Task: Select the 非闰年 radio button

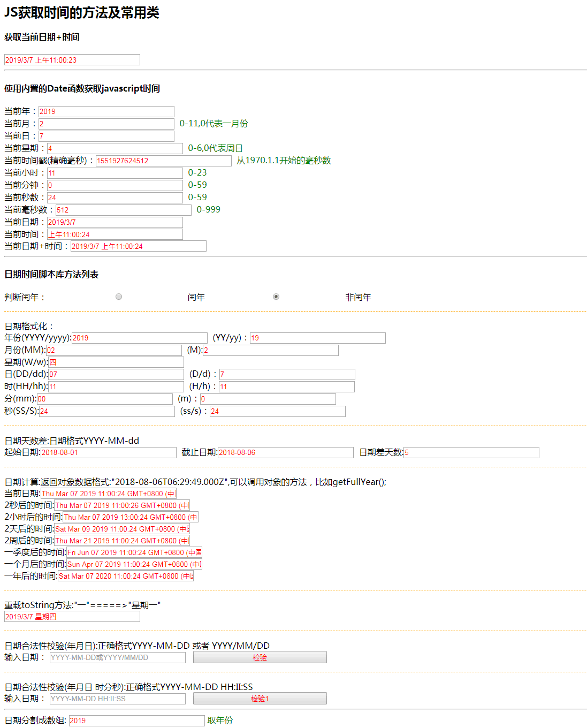Action: click(x=276, y=297)
